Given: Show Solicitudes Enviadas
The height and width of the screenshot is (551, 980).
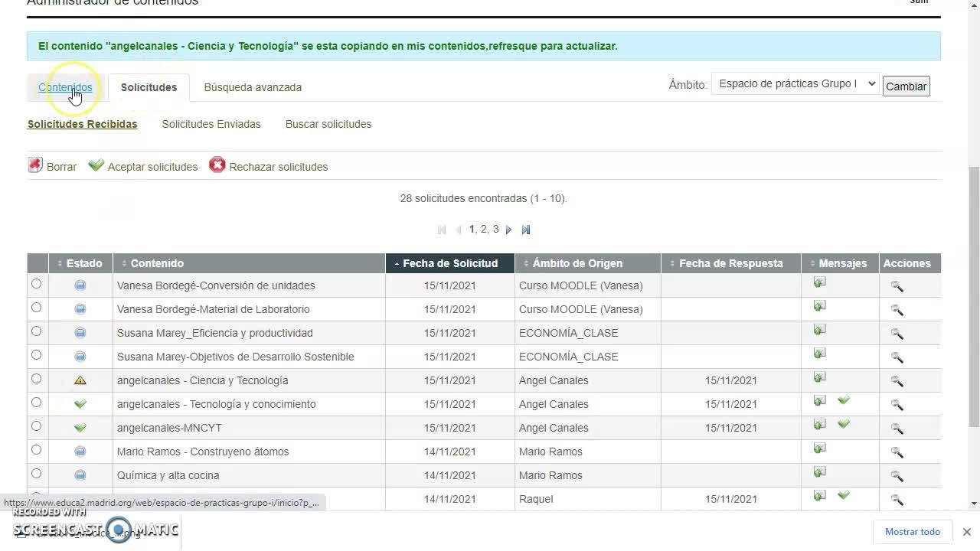Looking at the screenshot, I should (211, 124).
